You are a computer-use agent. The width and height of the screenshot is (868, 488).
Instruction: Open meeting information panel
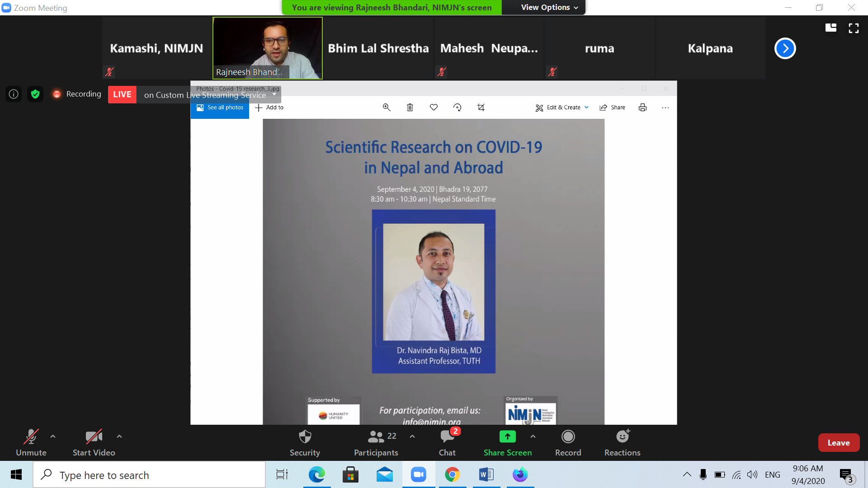[x=13, y=94]
